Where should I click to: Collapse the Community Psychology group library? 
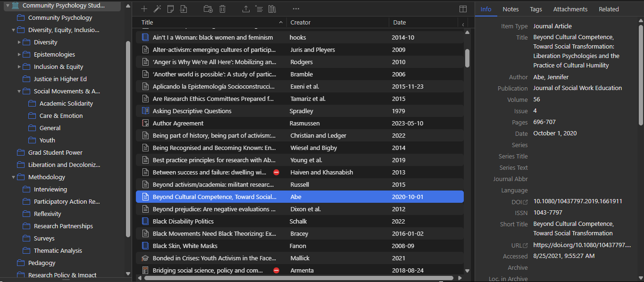[8, 6]
